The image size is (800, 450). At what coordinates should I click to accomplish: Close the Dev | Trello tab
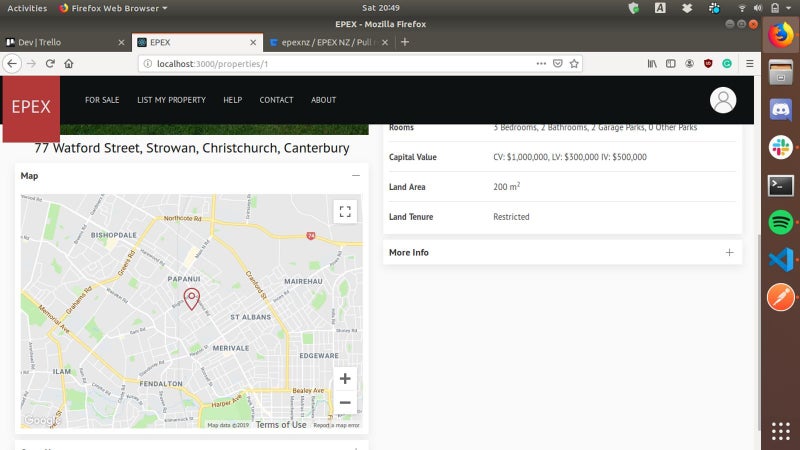coord(121,42)
